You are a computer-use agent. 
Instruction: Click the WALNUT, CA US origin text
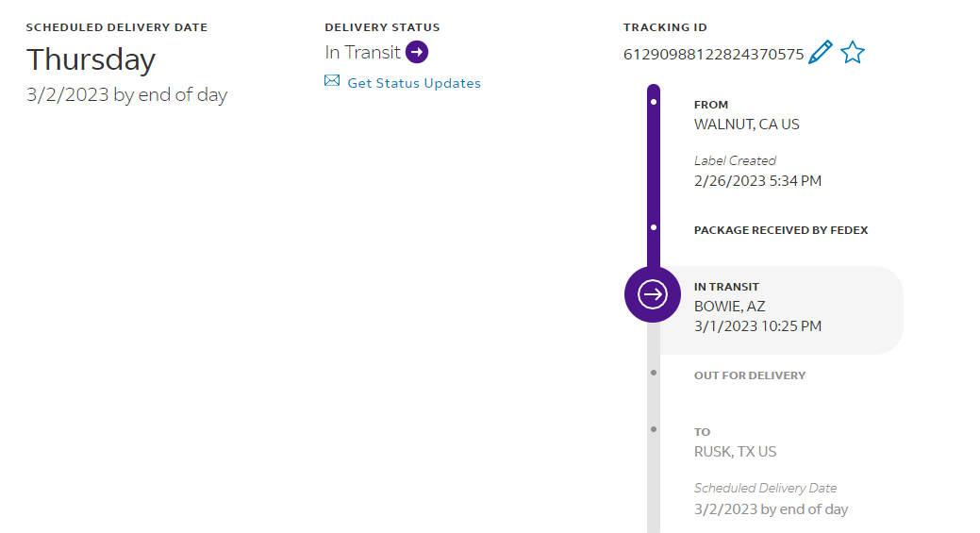click(x=747, y=125)
